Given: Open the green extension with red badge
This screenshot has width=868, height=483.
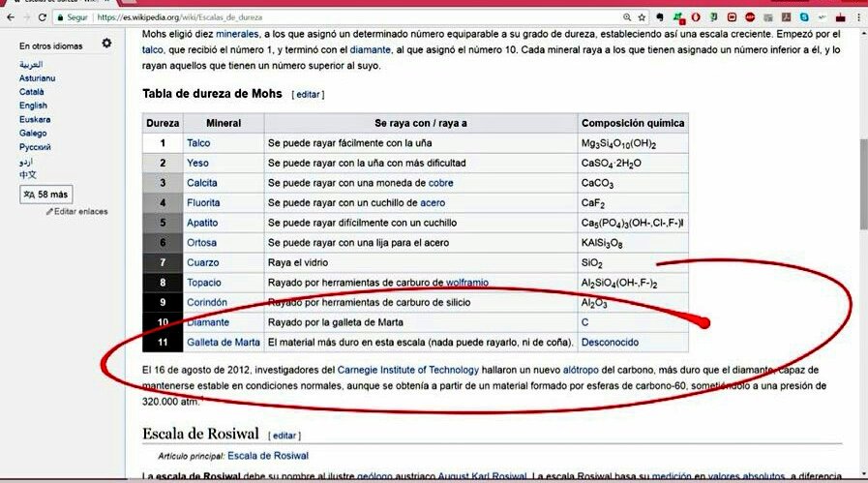Looking at the screenshot, I should coord(678,17).
